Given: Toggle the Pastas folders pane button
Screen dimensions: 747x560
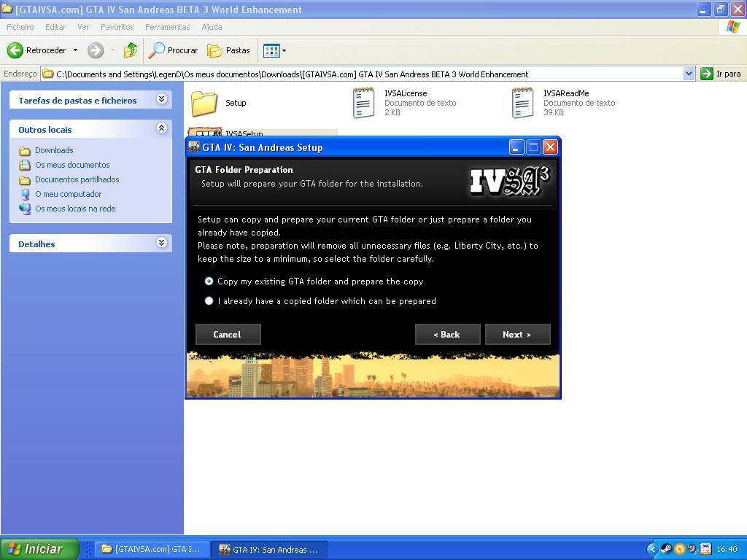Looking at the screenshot, I should 228,50.
